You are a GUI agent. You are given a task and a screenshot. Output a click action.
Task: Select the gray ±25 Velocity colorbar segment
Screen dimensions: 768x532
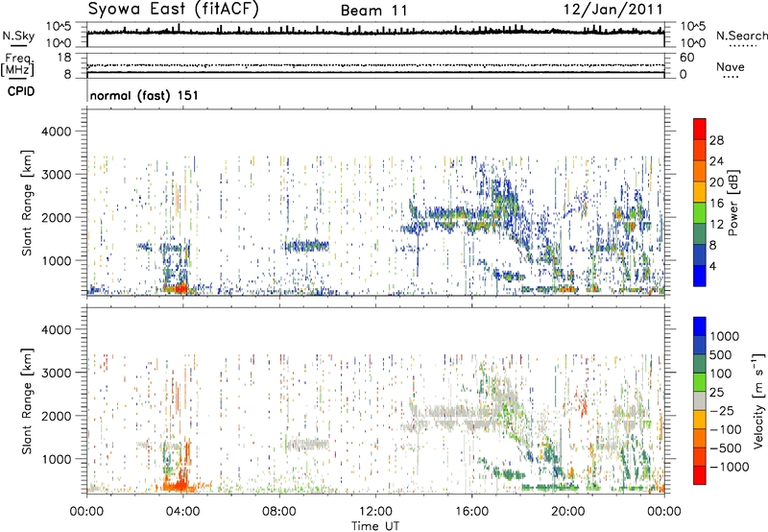(700, 400)
